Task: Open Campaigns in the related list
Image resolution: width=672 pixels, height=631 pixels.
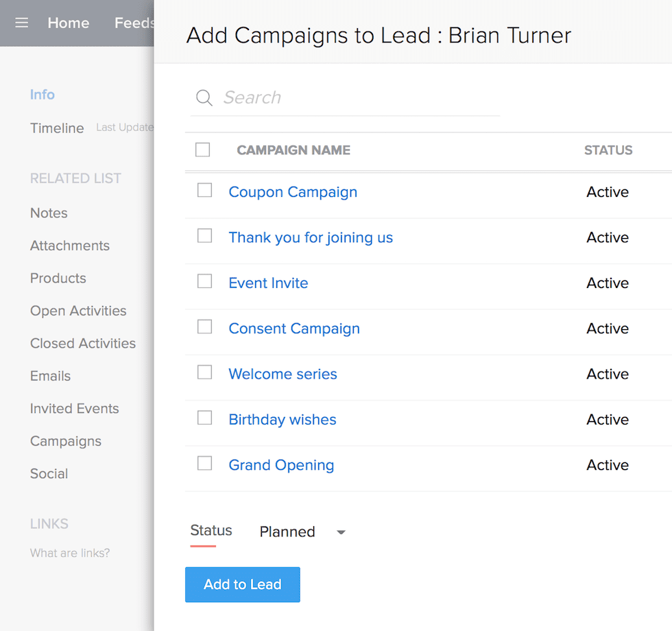Action: point(66,441)
